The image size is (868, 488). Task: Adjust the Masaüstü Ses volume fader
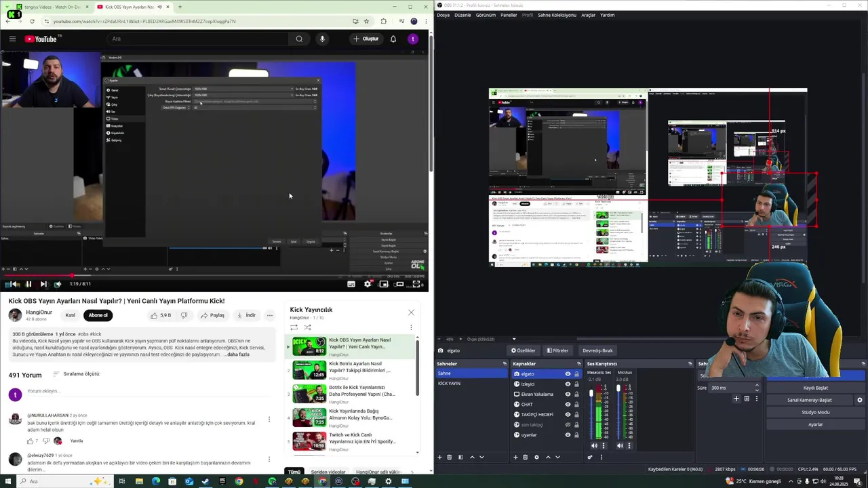(x=591, y=394)
